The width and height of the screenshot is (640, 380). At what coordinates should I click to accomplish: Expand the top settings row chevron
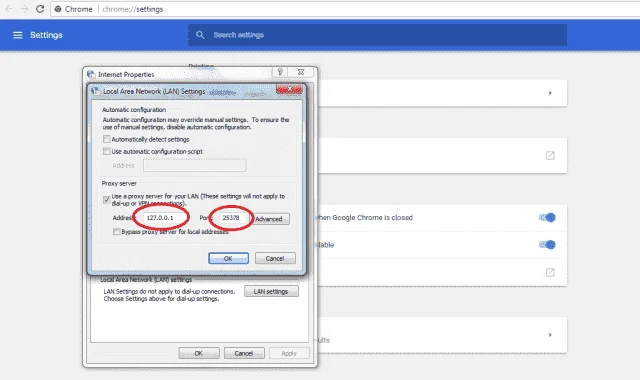(550, 93)
